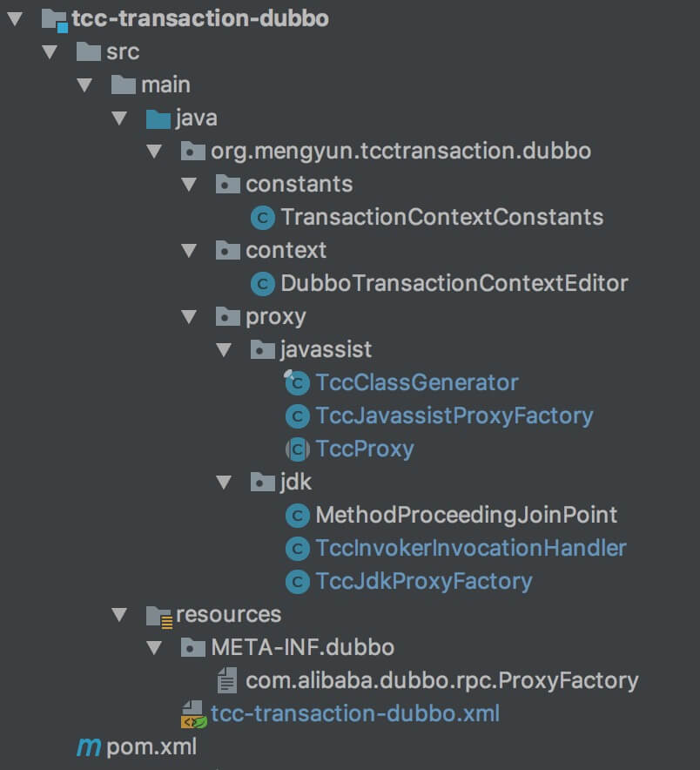
Task: Collapse the constants package arrow
Action: point(189,184)
